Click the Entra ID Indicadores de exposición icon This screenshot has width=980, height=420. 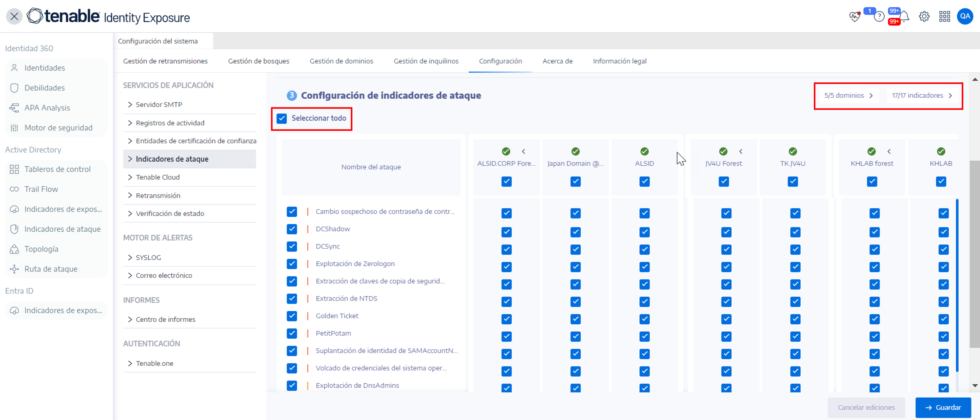[14, 310]
